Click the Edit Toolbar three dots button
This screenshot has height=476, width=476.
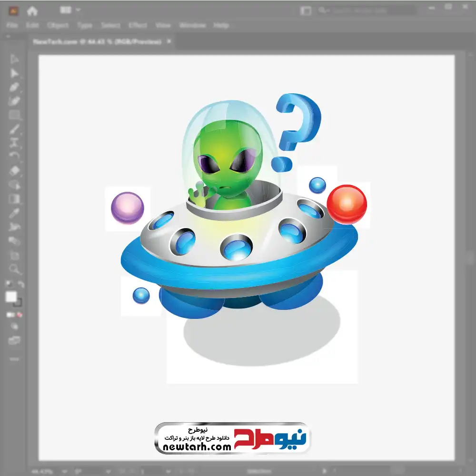coord(14,359)
